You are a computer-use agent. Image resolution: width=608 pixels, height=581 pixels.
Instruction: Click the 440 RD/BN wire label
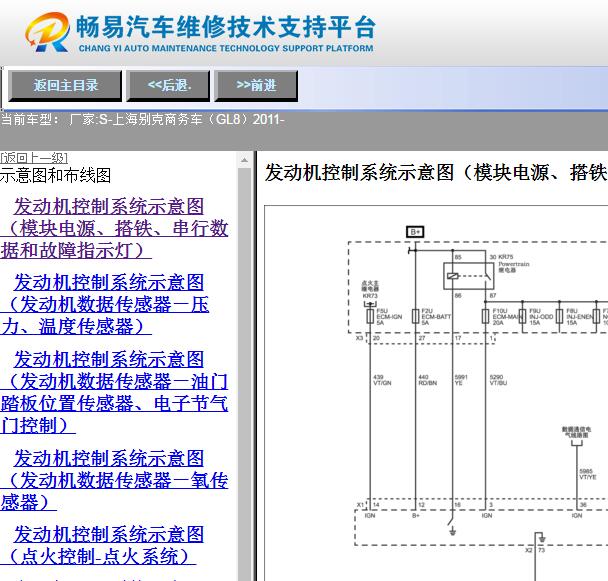[427, 380]
